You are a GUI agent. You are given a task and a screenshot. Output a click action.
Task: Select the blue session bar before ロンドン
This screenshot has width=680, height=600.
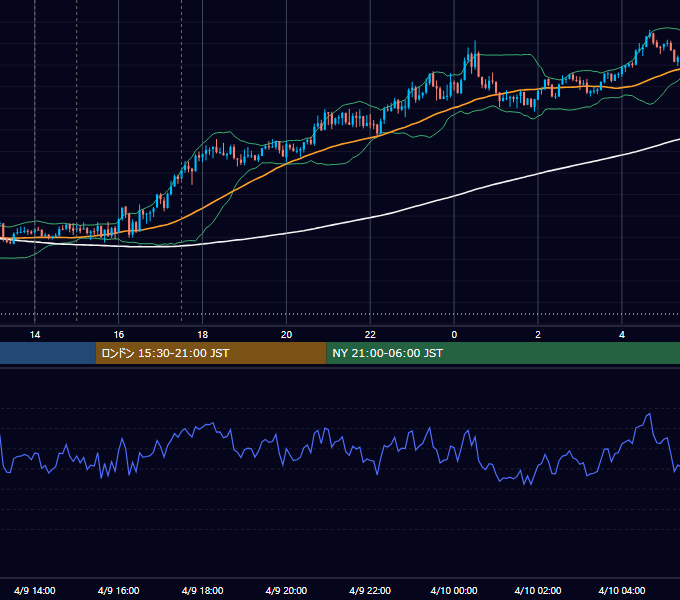pos(48,353)
